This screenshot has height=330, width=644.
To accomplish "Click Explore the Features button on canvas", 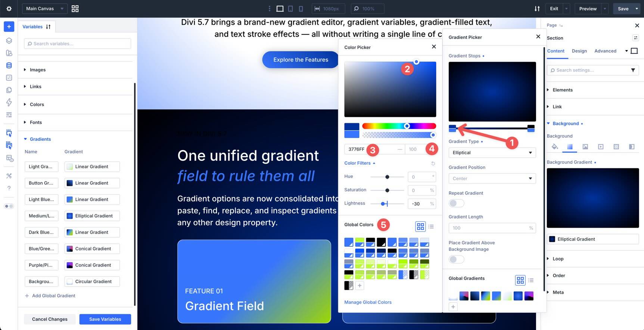I will pos(301,60).
